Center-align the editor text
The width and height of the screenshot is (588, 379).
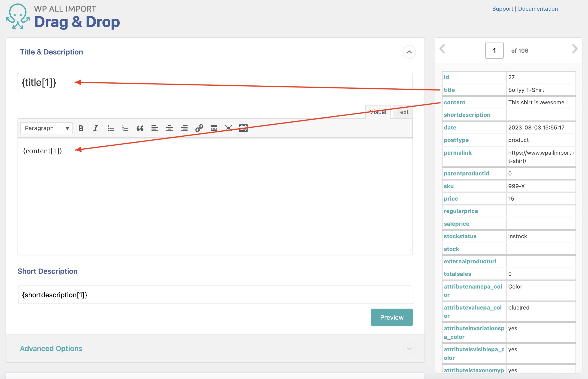point(170,128)
